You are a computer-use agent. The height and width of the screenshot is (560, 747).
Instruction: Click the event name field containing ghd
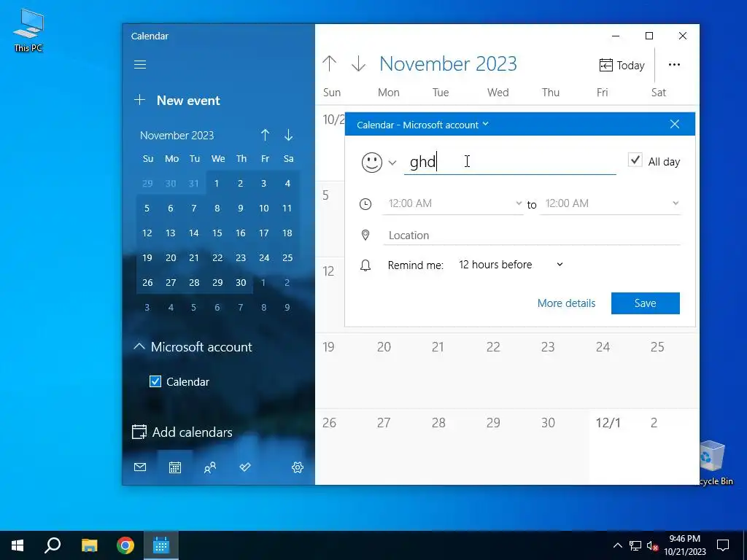(510, 162)
